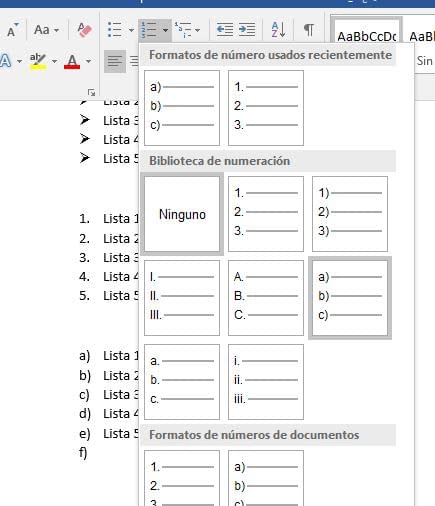Viewport: 435px width, 506px height.
Task: Toggle the align left button
Action: coord(115,61)
